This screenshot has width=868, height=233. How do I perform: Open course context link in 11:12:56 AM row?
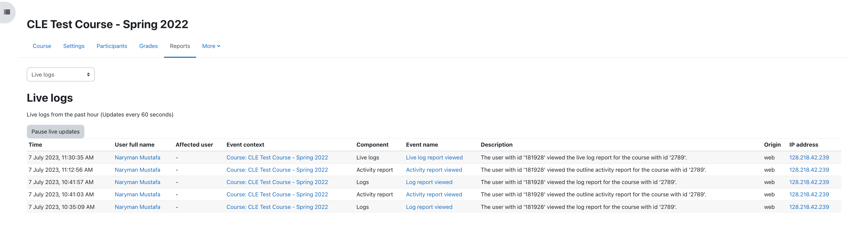pos(277,170)
